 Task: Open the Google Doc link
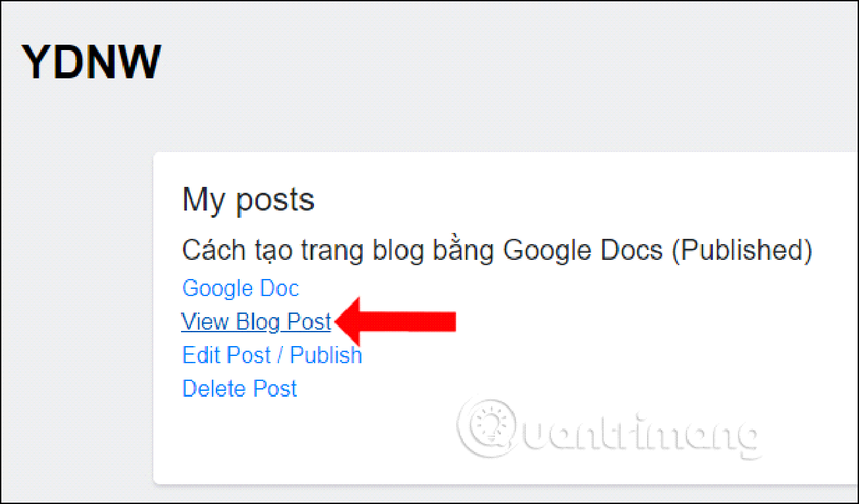click(x=240, y=288)
